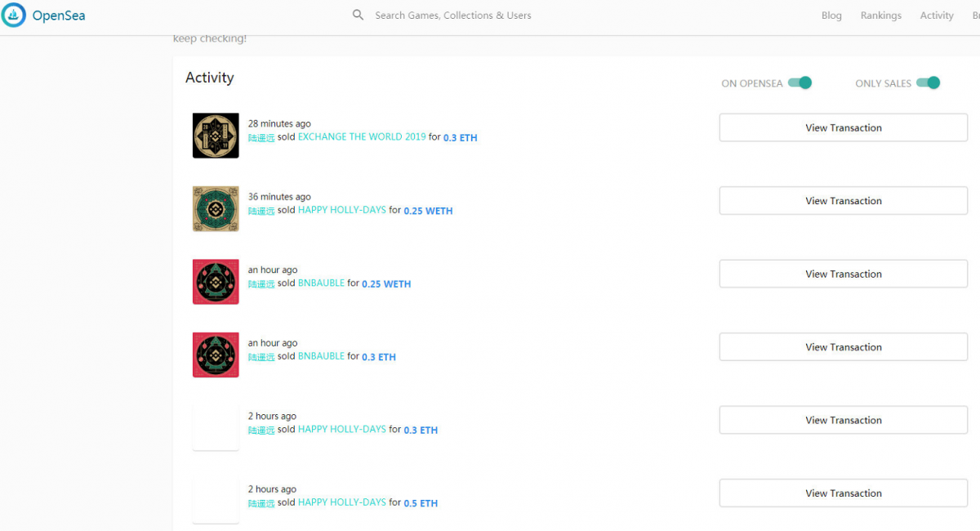Open HAPPY HOLLY-DAYS link sold for 0.5 ETH
The height and width of the screenshot is (531, 980).
(342, 502)
